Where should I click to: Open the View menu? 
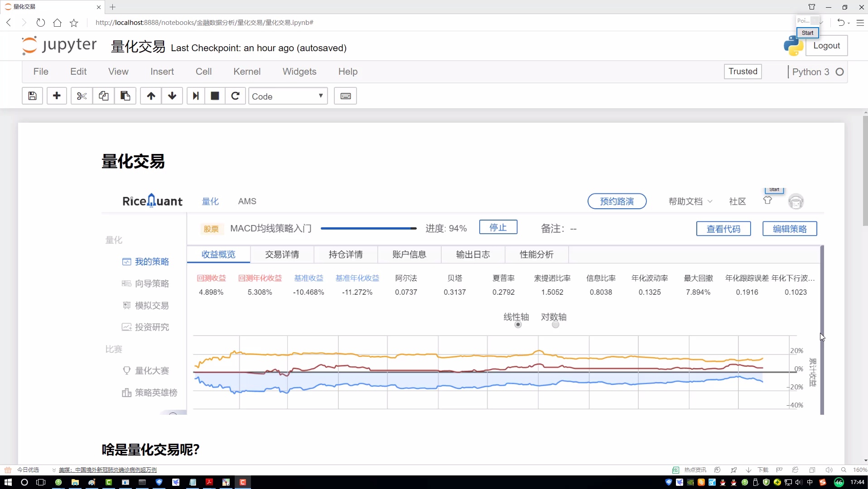click(x=118, y=72)
